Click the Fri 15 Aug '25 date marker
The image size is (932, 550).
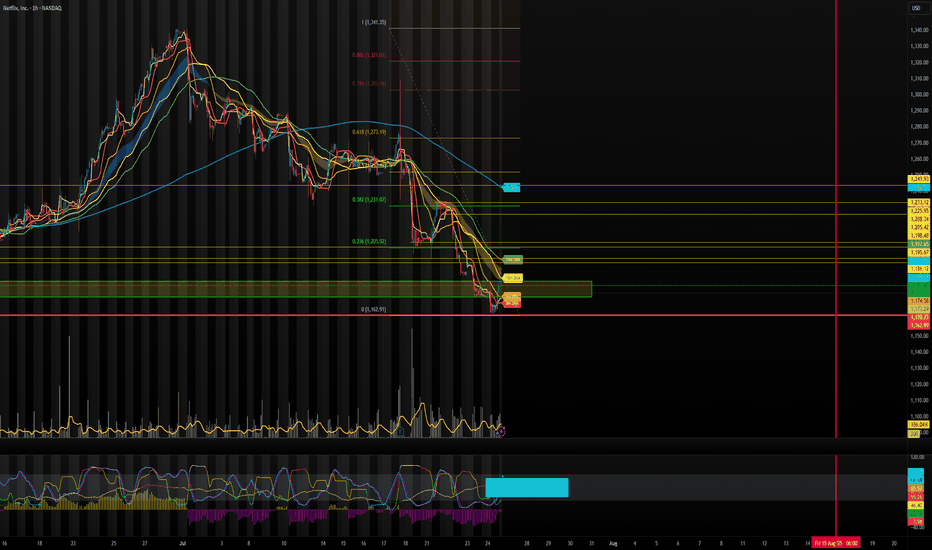coord(836,543)
